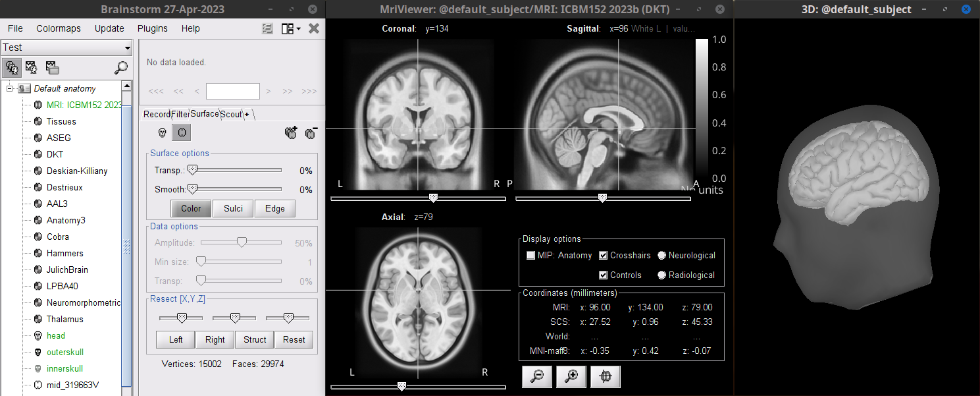Switch to the Scout tab
Screen dimensions: 980x396
click(231, 114)
